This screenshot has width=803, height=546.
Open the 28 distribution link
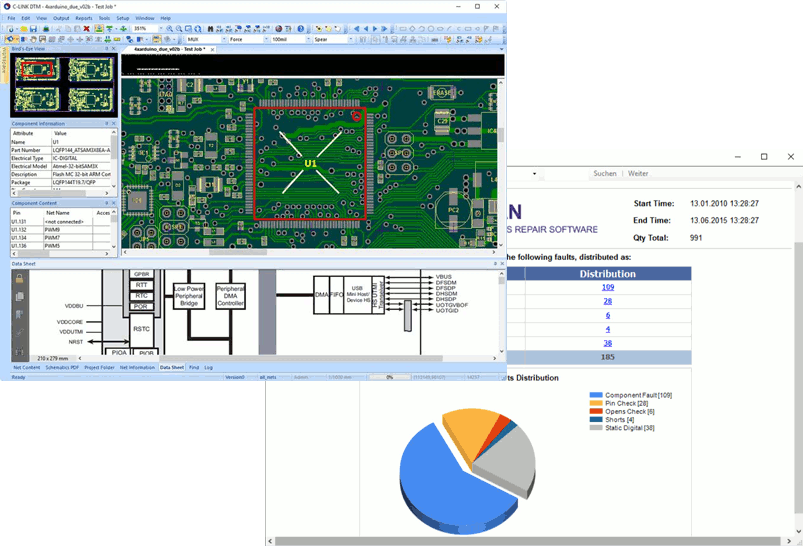608,301
